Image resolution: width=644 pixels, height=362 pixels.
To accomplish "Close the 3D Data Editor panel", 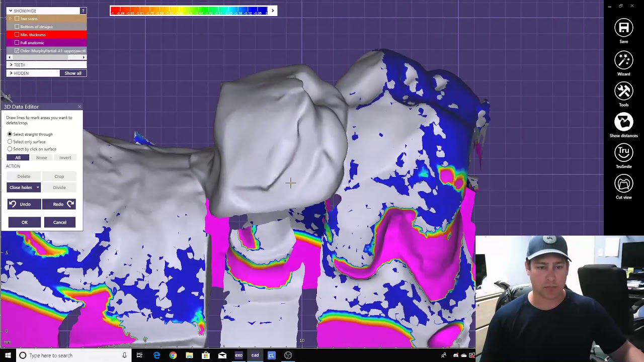I will (x=79, y=107).
